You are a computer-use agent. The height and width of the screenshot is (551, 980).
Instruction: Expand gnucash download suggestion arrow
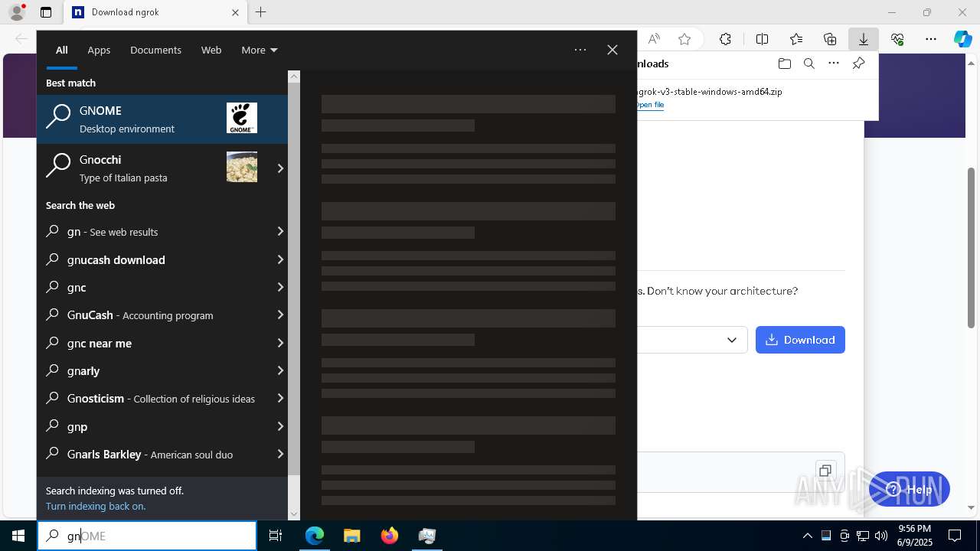pyautogui.click(x=280, y=259)
